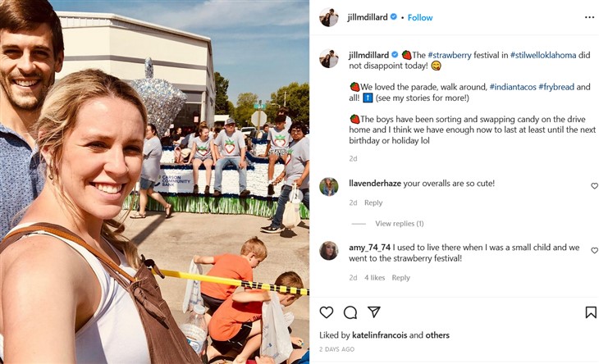
Task: Open amy_74_74's profile picture
Action: 329,251
